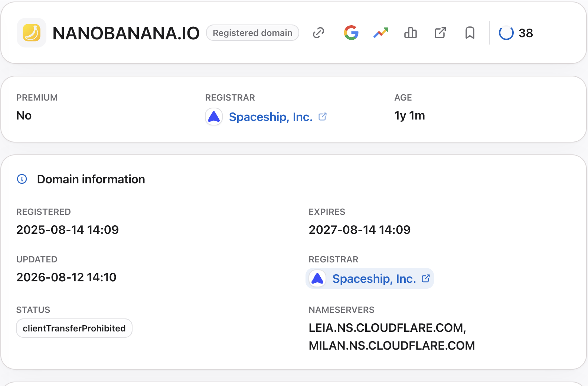
Task: Select expiry date 2027-08-14 14:09
Action: pyautogui.click(x=360, y=229)
